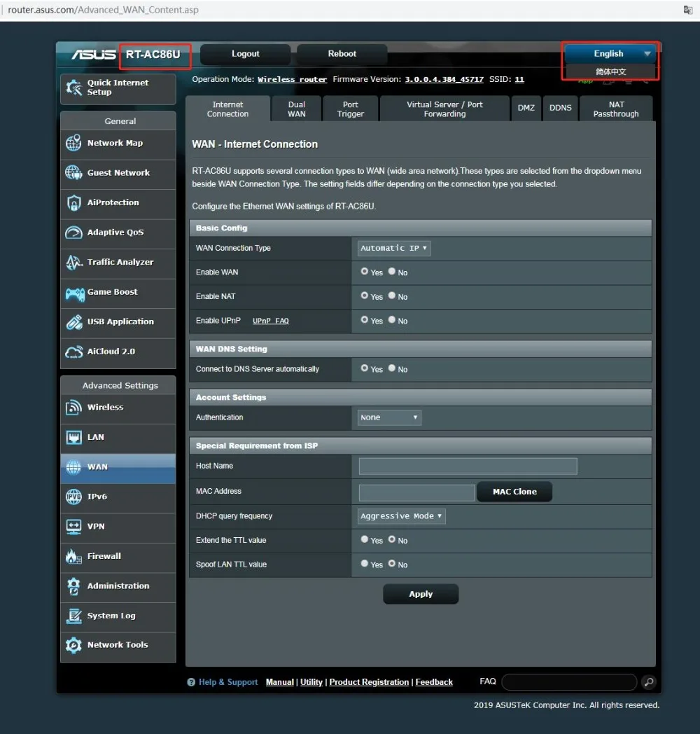Open the Administration gear icon
700x734 pixels.
click(x=74, y=586)
